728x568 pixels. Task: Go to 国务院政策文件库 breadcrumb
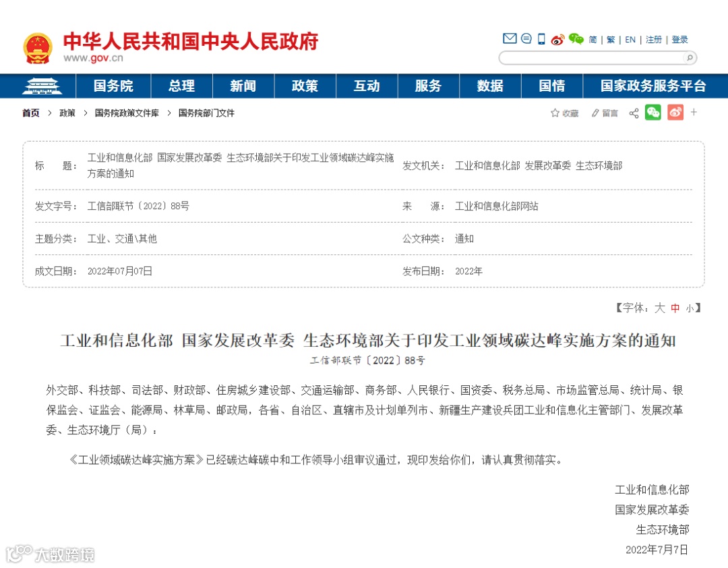pyautogui.click(x=127, y=113)
